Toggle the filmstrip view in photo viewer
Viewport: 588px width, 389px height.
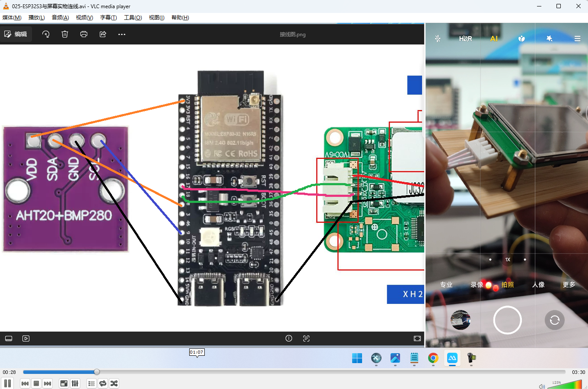tap(9, 338)
